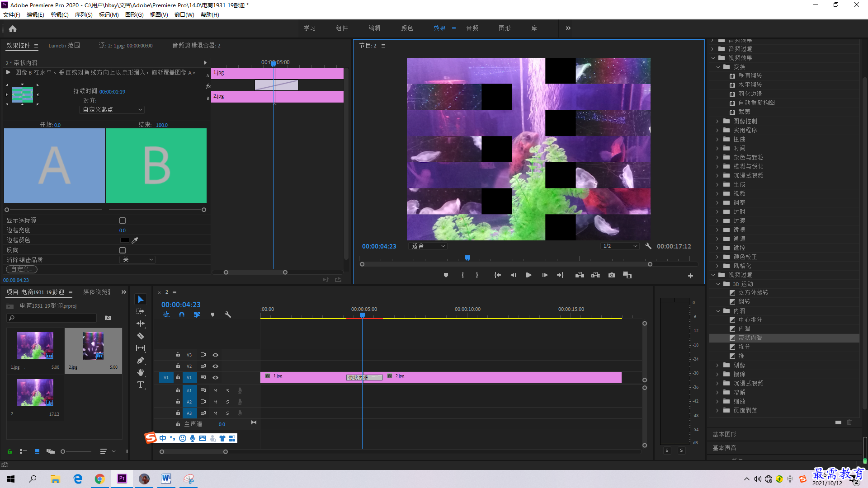Click Mark Out button

[x=477, y=275]
